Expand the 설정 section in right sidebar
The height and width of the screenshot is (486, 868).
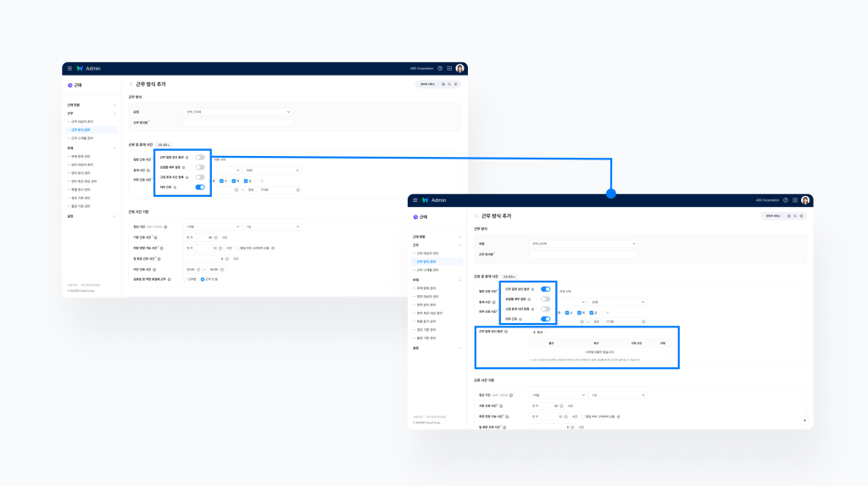(x=460, y=348)
